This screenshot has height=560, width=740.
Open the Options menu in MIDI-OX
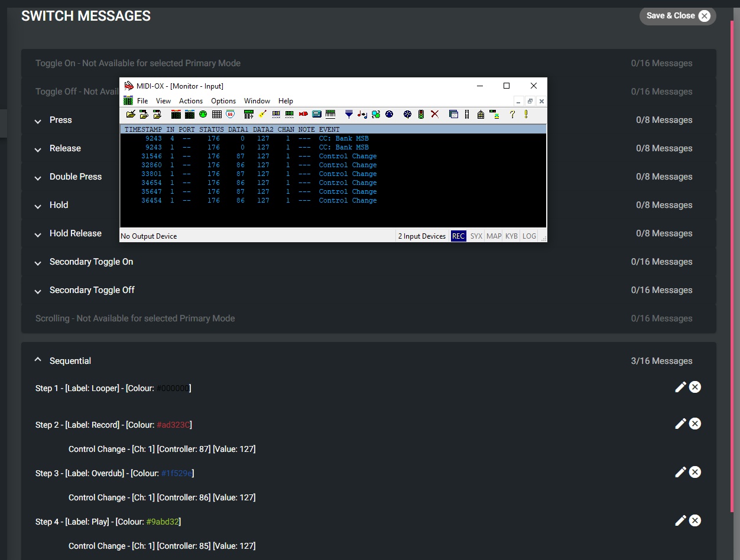click(223, 100)
